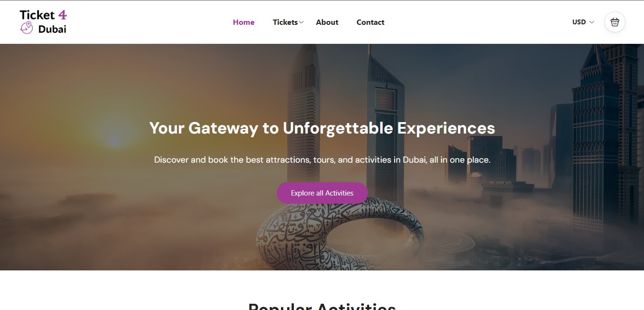Click the Explore all Activities button
The width and height of the screenshot is (644, 310).
point(322,193)
